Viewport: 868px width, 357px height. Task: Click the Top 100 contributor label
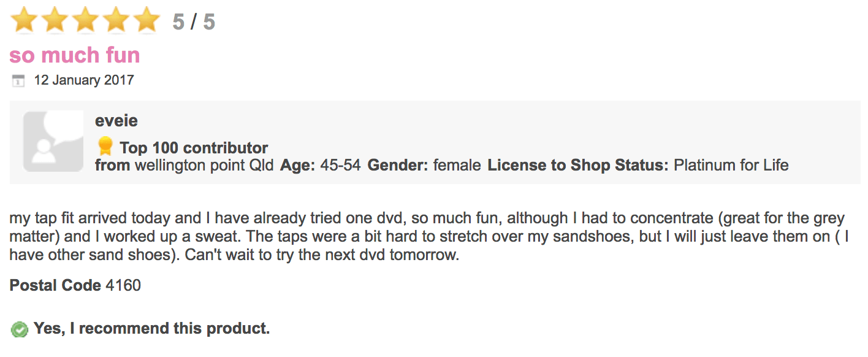click(194, 148)
